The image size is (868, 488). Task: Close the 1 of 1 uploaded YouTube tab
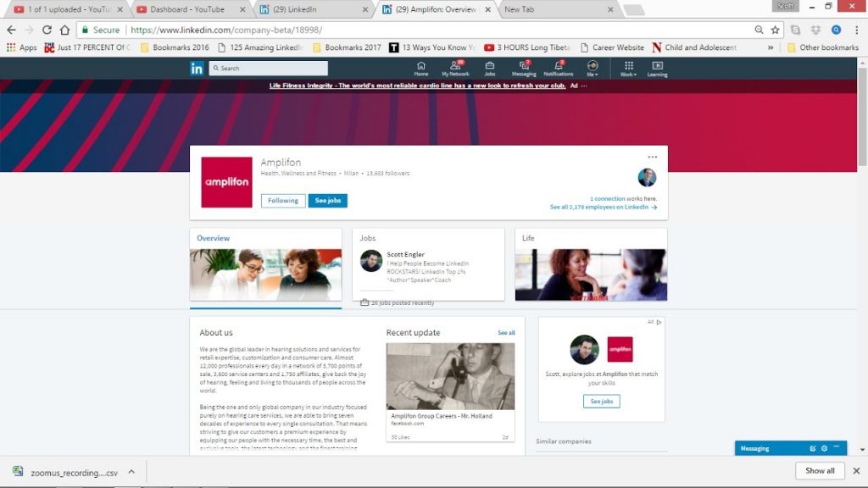120,9
